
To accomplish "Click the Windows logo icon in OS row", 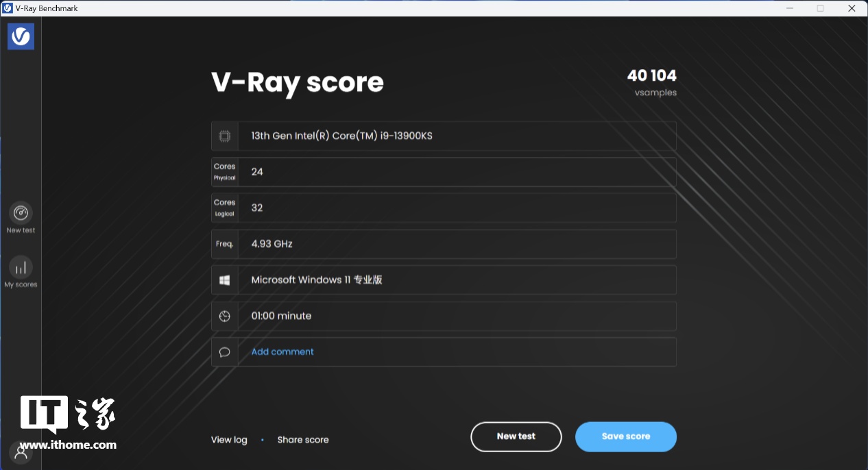I will [224, 280].
